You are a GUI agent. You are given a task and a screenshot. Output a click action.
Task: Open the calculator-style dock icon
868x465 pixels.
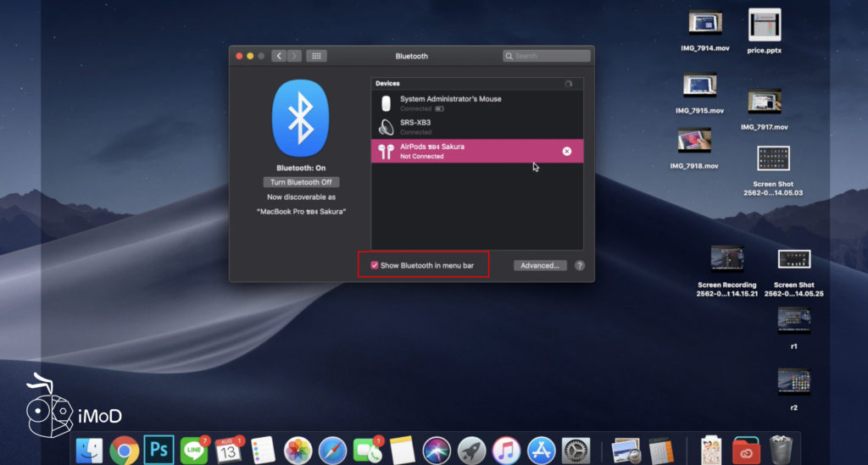661,451
